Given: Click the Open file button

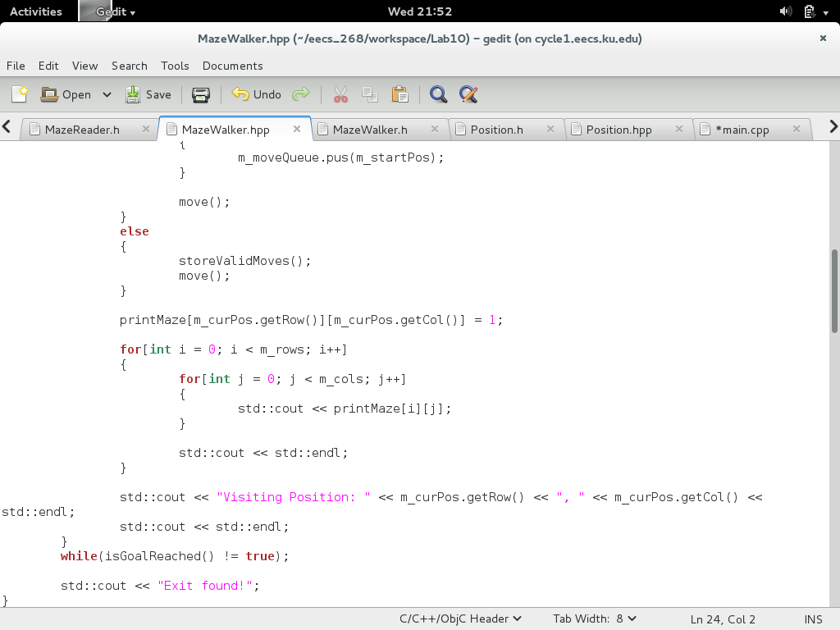Looking at the screenshot, I should coord(66,94).
